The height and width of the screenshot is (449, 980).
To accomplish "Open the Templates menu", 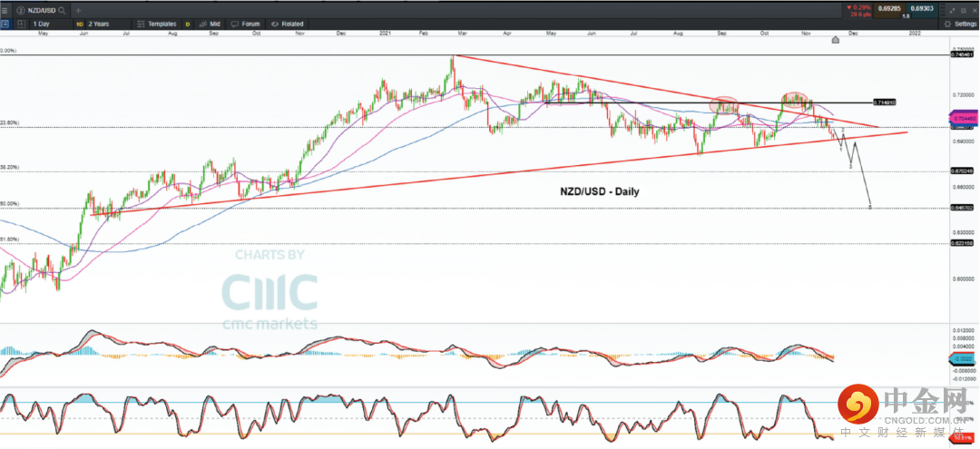I will (x=156, y=24).
